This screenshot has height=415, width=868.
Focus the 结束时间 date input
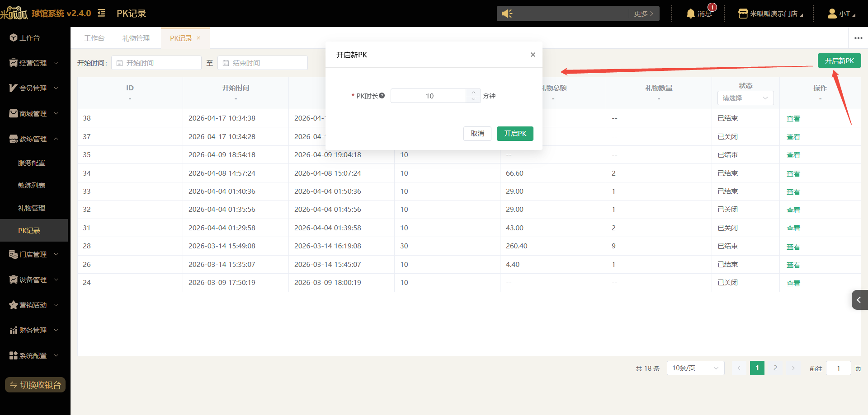[x=263, y=63]
